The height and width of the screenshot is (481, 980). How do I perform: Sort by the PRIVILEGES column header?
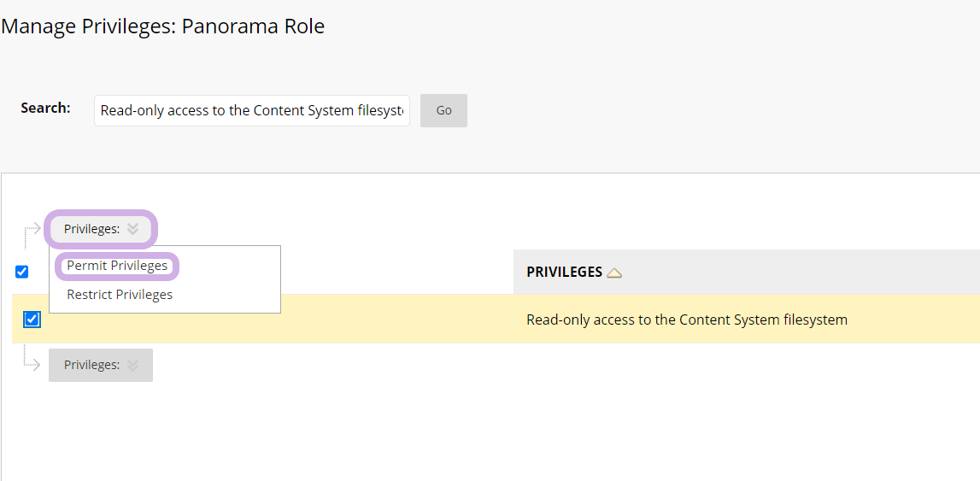click(565, 273)
